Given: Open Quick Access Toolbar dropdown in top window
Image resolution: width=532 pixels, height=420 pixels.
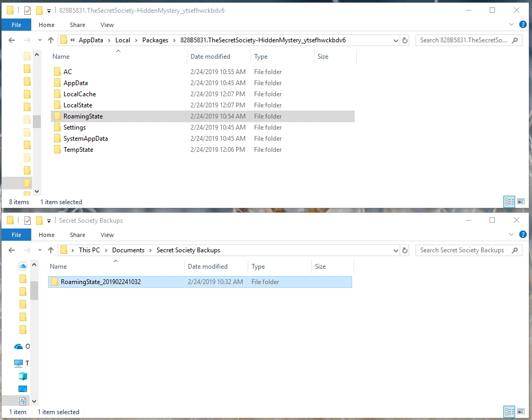Looking at the screenshot, I should pos(49,11).
